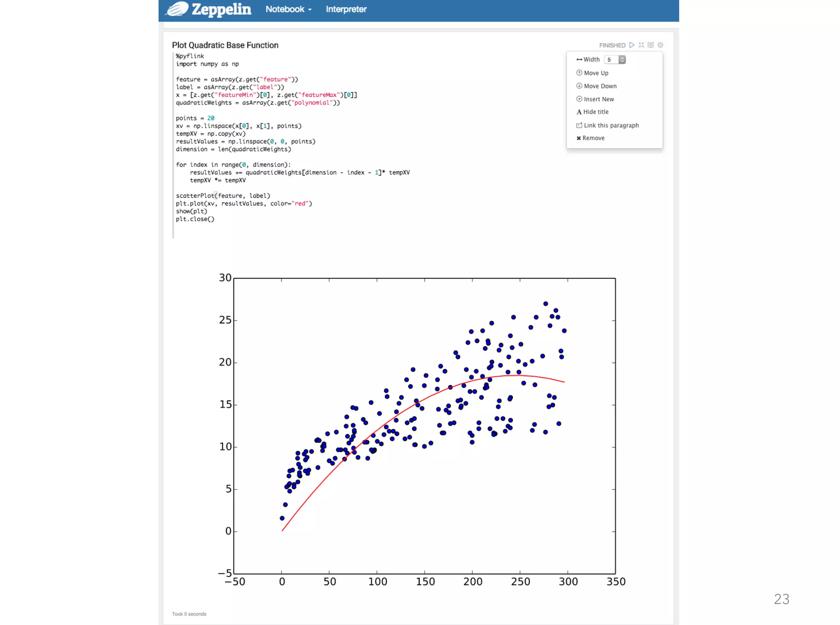
Task: Click the Width stepper arrows
Action: [622, 60]
